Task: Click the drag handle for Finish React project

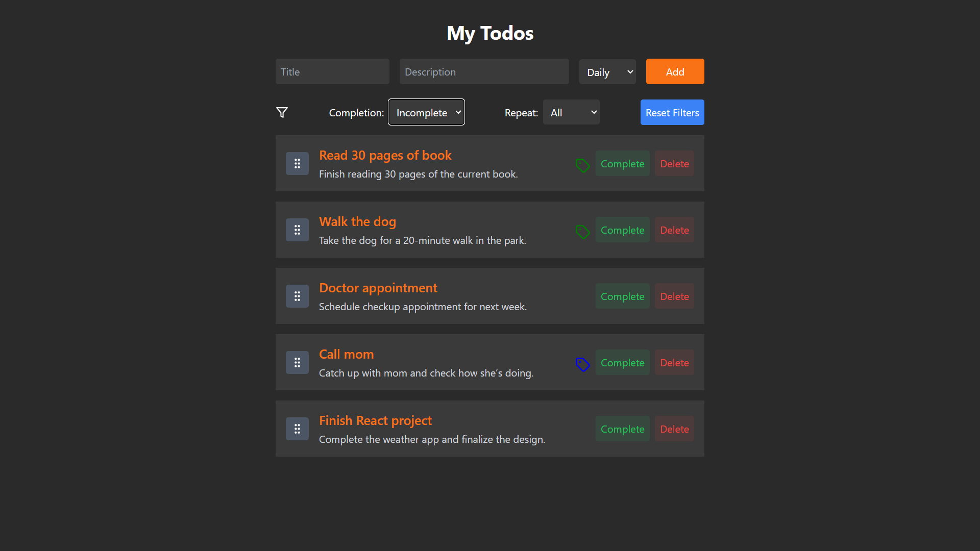Action: click(x=297, y=429)
